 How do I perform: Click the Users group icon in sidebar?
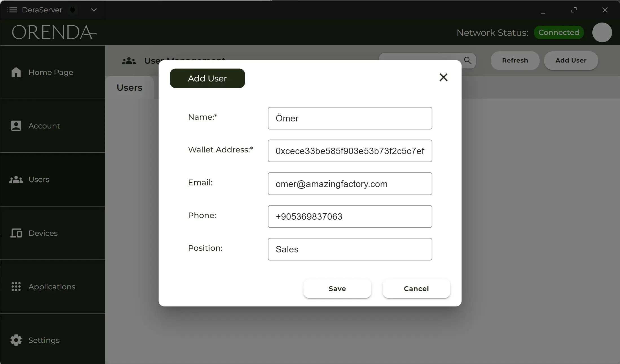(16, 180)
